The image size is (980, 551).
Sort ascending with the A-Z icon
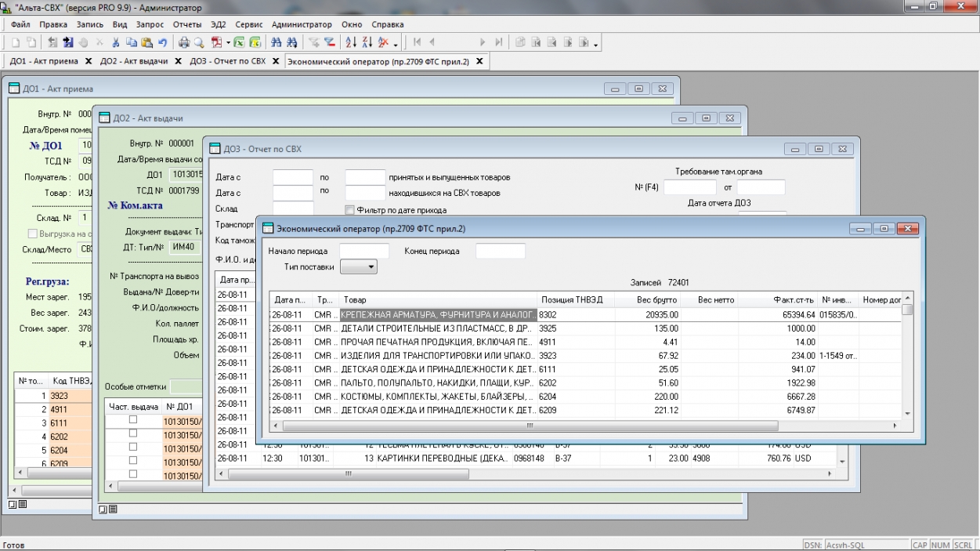tap(350, 43)
